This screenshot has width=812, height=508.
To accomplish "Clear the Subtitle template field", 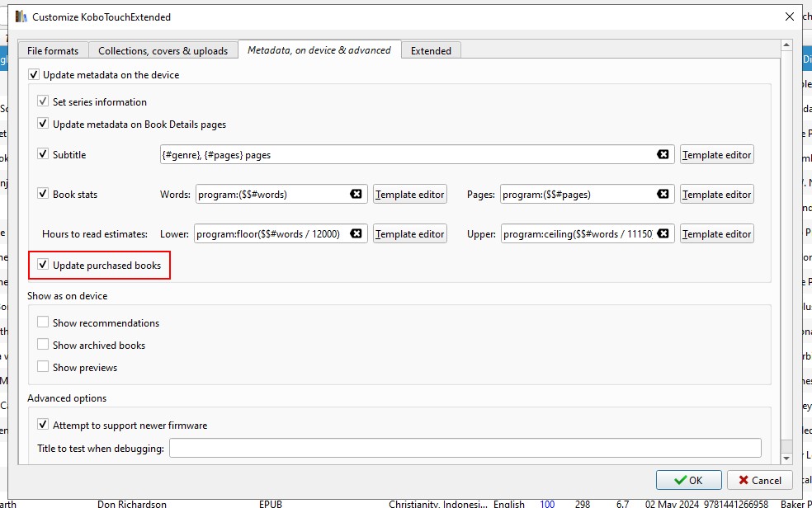I will 663,154.
